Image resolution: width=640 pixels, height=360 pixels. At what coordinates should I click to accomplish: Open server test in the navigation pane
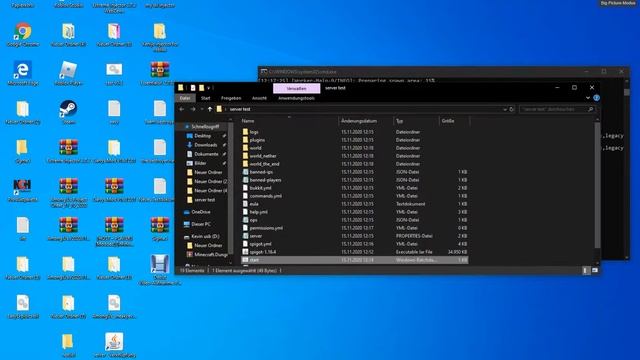click(x=204, y=200)
